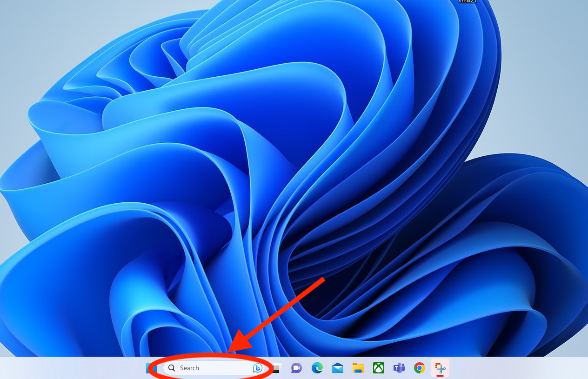588x379 pixels.
Task: Open Microsoft Teams
Action: 399,368
